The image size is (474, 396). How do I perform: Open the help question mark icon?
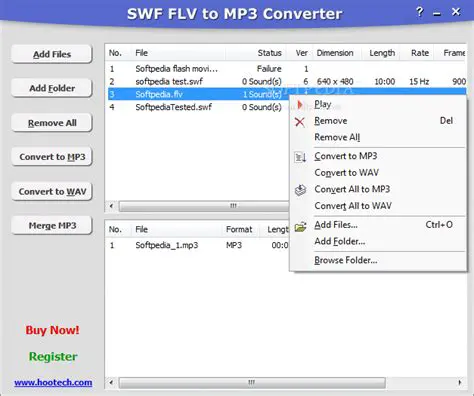419,12
